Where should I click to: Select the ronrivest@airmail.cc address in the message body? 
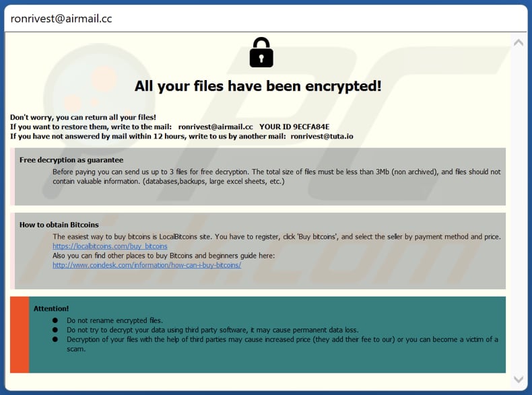pyautogui.click(x=215, y=127)
